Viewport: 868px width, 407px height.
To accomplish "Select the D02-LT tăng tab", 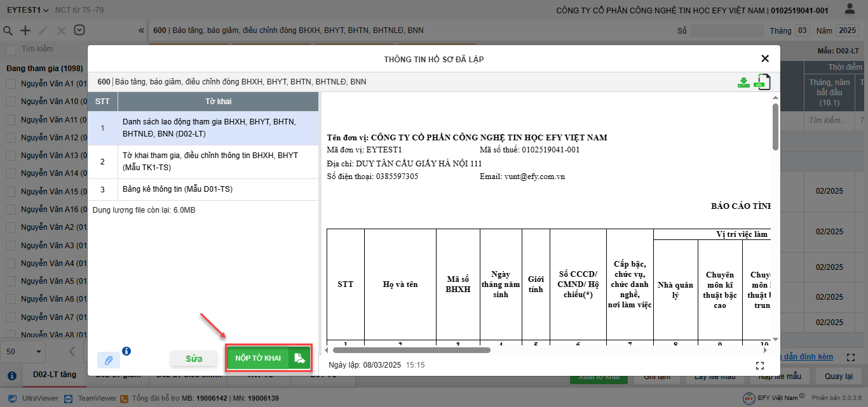I will (55, 375).
